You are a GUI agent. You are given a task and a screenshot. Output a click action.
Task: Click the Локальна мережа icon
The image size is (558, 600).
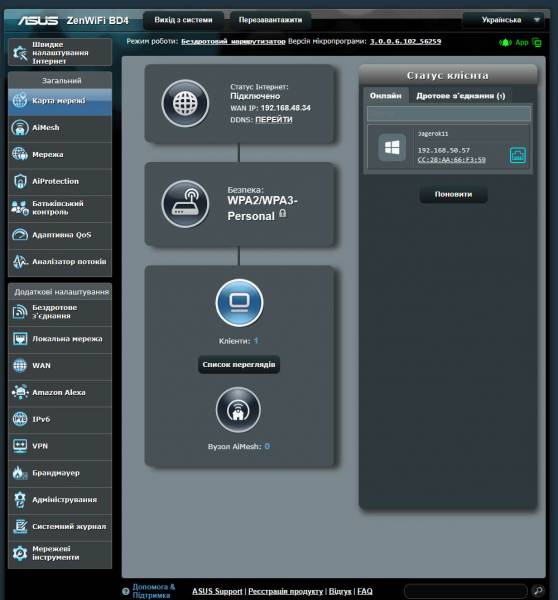[20, 339]
